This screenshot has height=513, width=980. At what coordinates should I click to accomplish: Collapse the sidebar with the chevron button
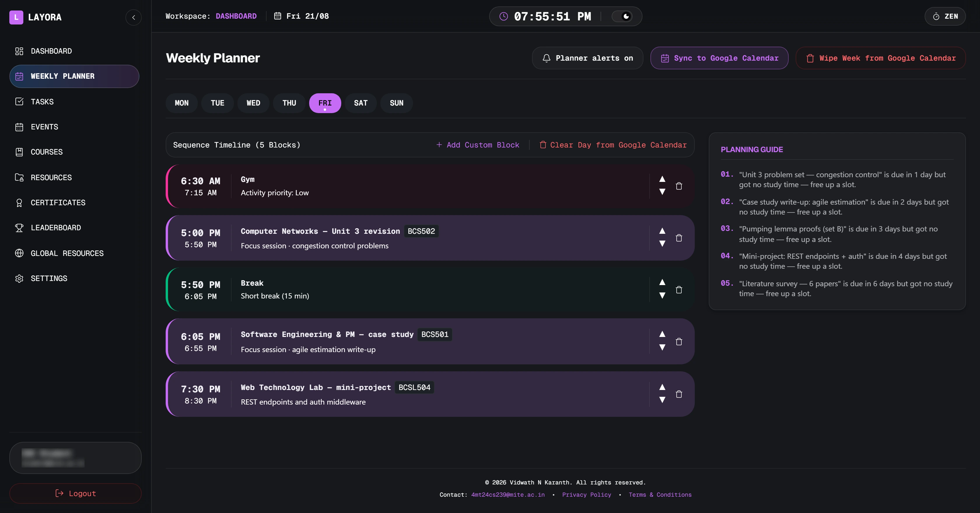coord(134,17)
